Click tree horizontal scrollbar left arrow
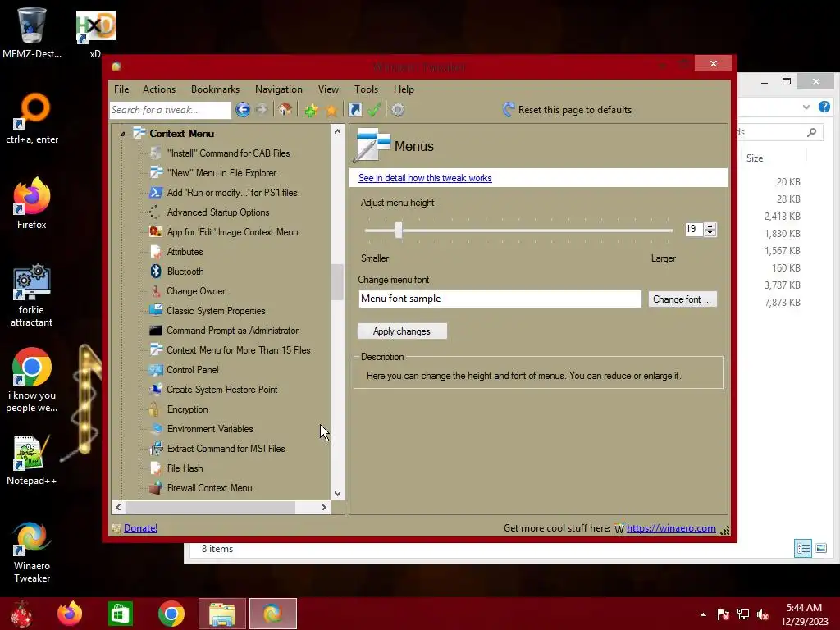The width and height of the screenshot is (840, 630). (x=118, y=507)
